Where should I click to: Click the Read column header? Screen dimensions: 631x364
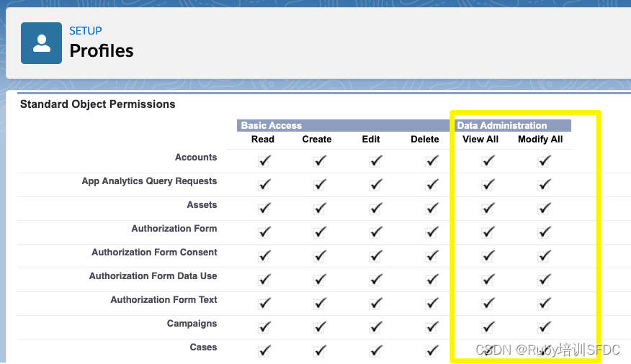263,140
